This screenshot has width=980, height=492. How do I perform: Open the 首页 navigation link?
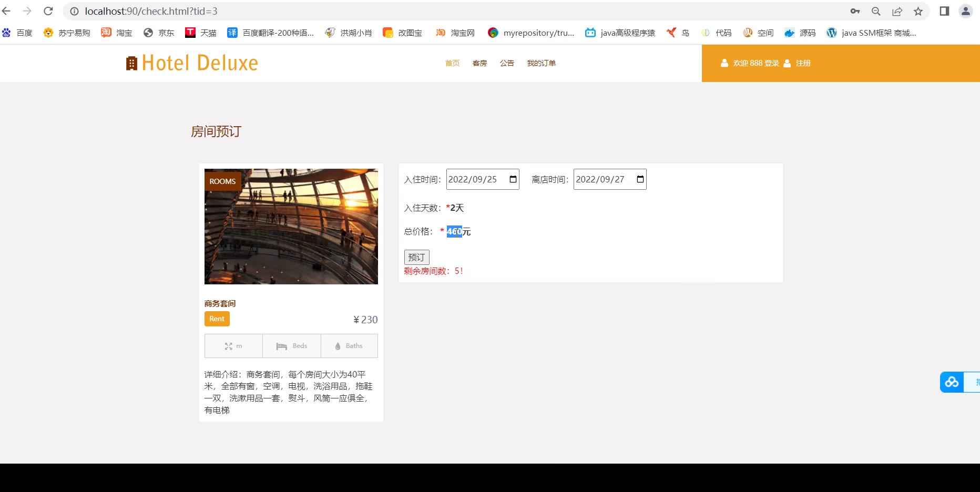pyautogui.click(x=452, y=63)
